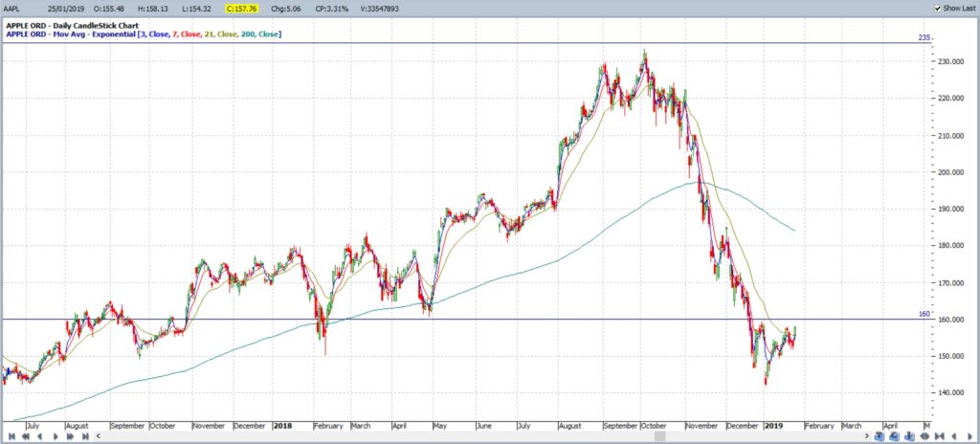Screen dimensions: 980x444
Task: Jump to last bar navigation icon
Action: [85, 436]
